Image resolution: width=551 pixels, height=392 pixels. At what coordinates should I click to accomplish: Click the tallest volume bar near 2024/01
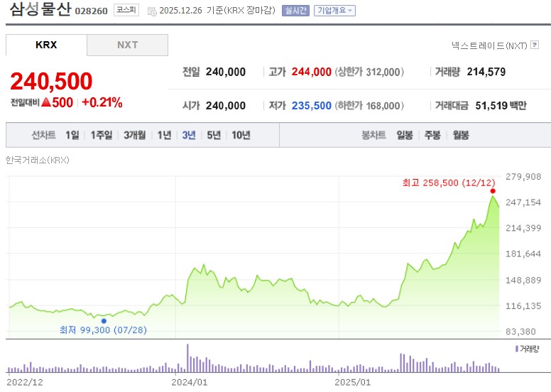[x=187, y=358]
